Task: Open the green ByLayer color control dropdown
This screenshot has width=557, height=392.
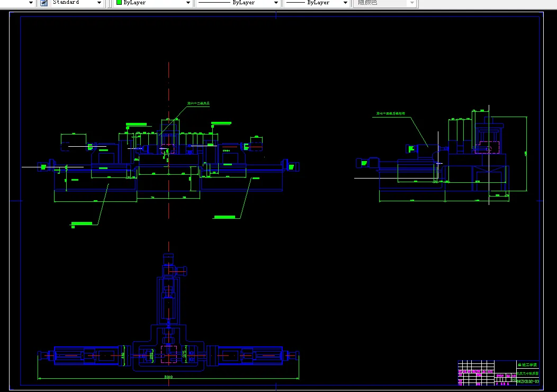Action: pyautogui.click(x=188, y=3)
